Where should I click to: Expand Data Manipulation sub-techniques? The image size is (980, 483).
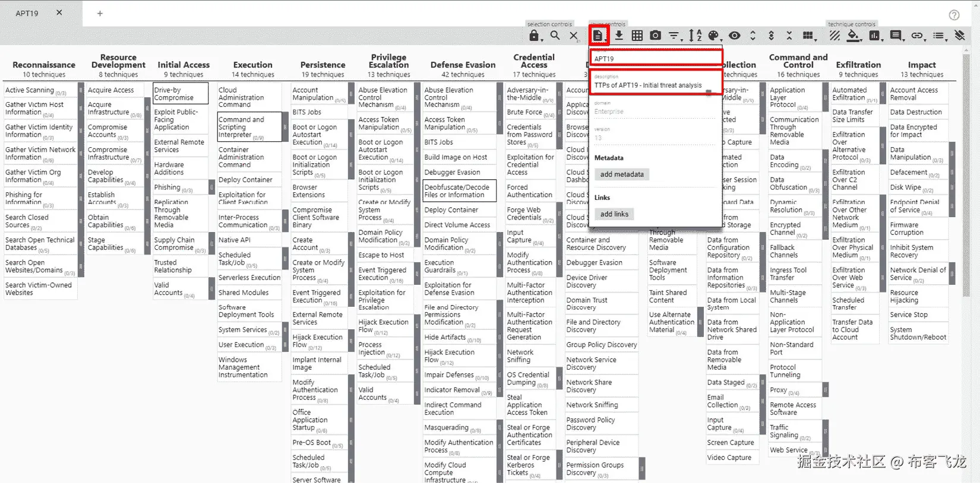tap(951, 154)
